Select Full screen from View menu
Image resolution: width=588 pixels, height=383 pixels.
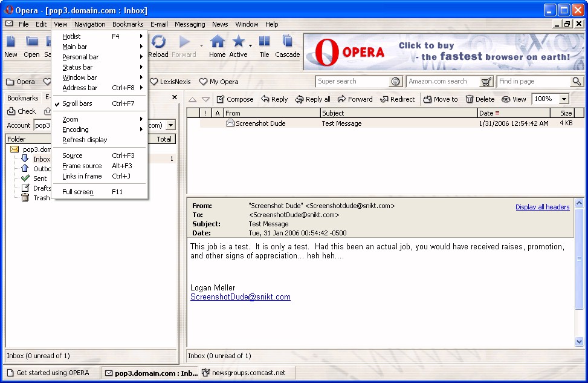tap(99, 192)
